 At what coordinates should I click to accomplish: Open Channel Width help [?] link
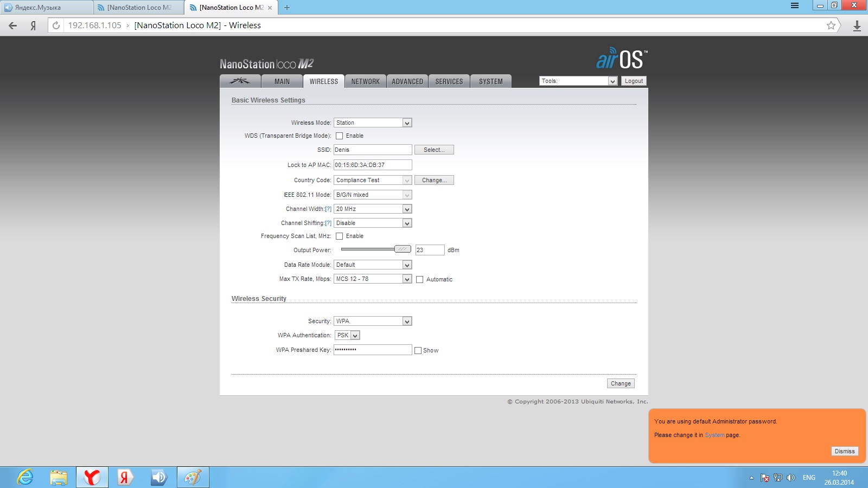coord(328,209)
